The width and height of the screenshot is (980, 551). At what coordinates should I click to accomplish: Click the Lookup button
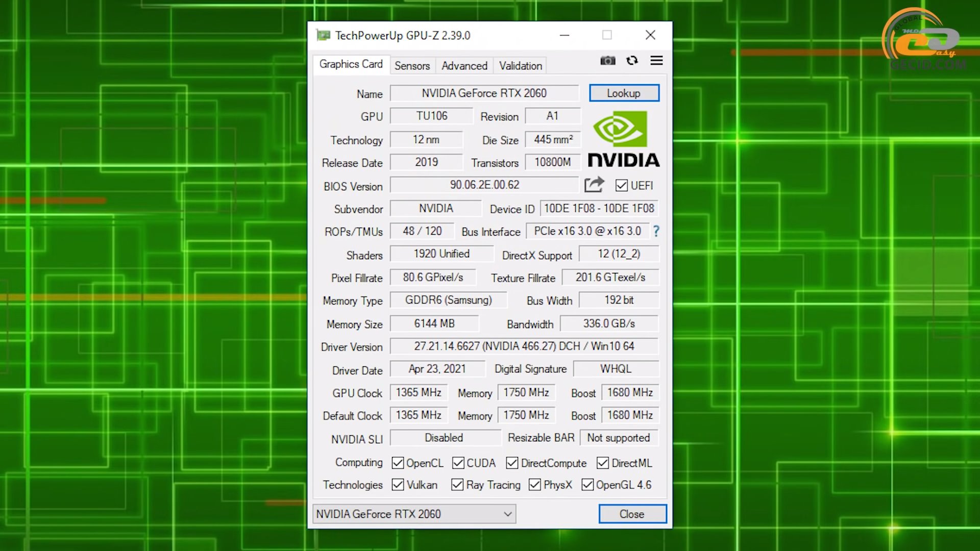coord(624,93)
